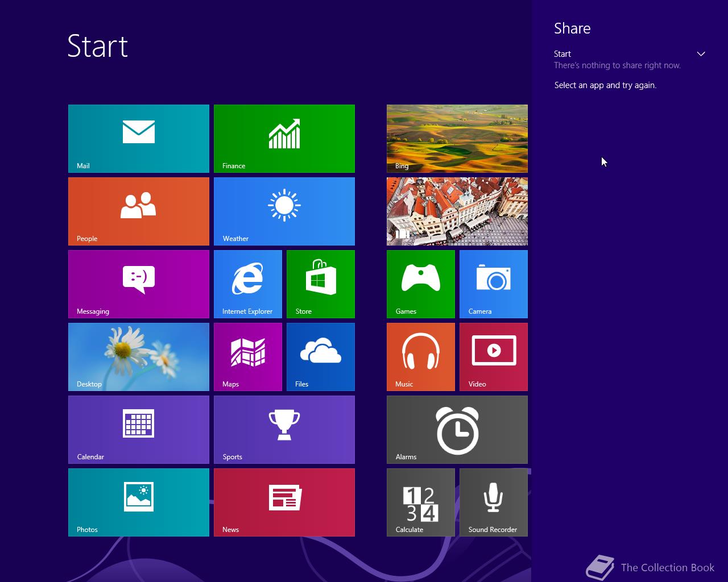Click the Share pane heading

(572, 28)
